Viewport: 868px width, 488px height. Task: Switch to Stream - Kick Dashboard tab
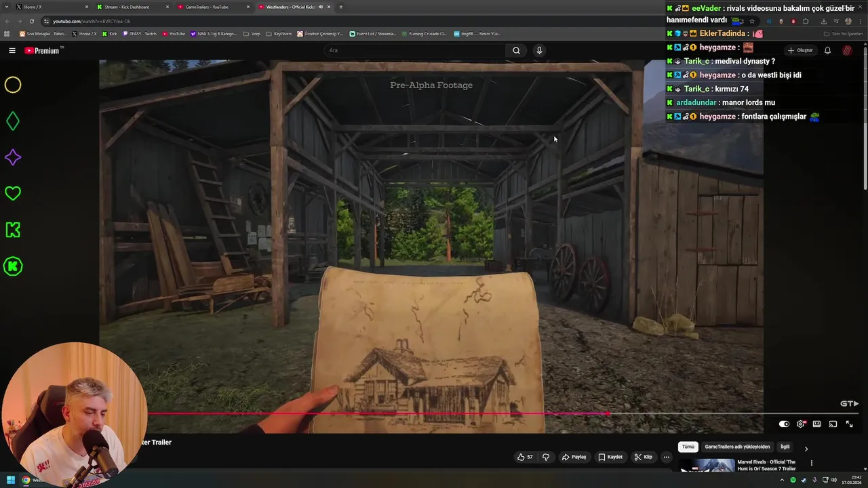131,7
